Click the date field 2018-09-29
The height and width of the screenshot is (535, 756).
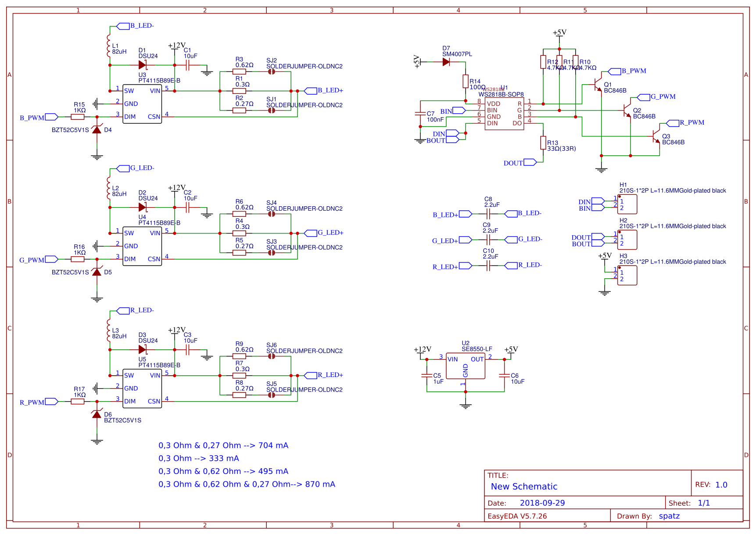(542, 503)
